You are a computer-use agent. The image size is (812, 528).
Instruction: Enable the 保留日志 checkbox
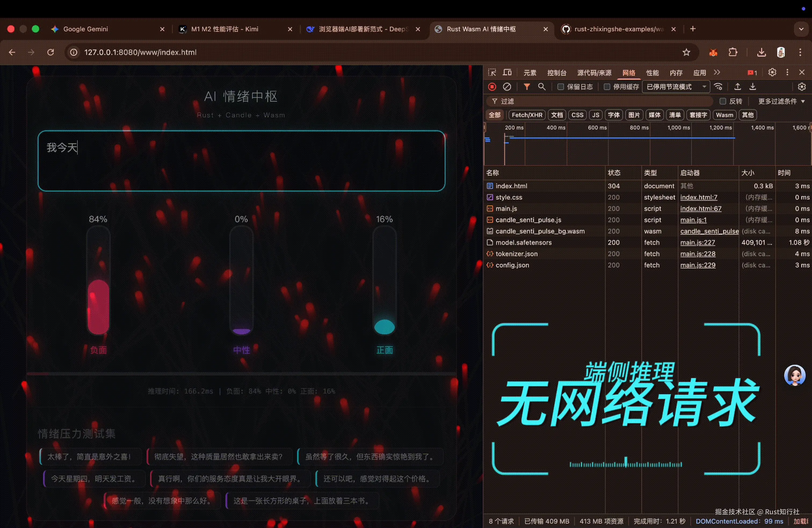561,87
